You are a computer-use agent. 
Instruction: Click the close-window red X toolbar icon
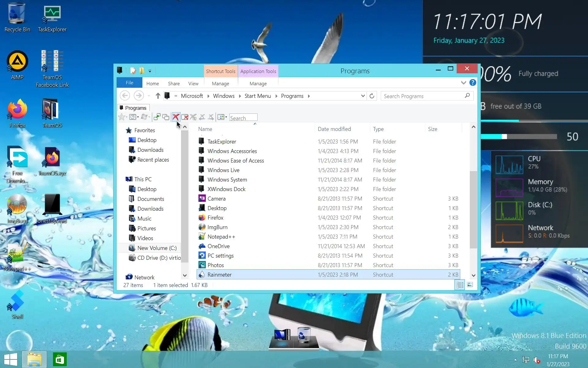pyautogui.click(x=185, y=117)
